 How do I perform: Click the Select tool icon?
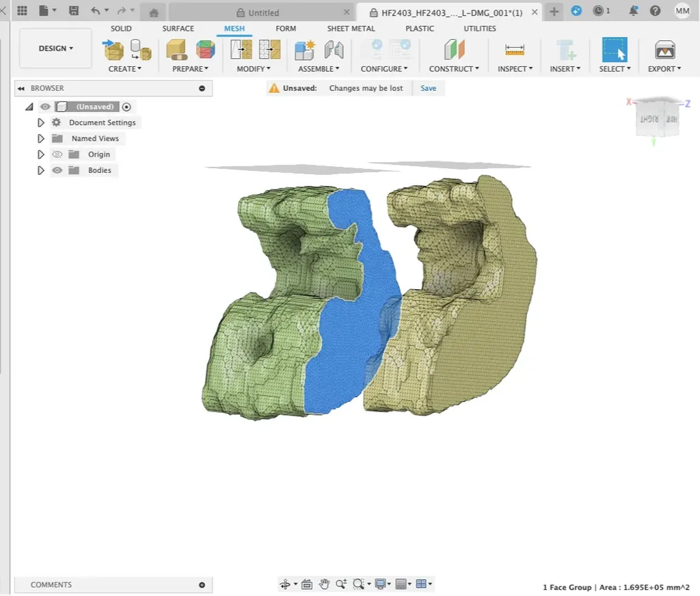tap(614, 50)
